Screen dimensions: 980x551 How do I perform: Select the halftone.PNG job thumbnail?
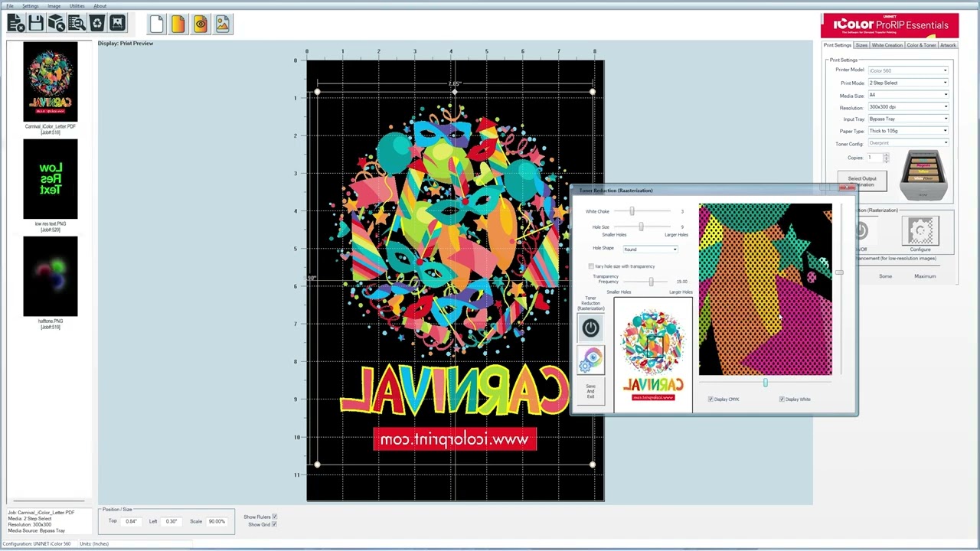point(50,276)
